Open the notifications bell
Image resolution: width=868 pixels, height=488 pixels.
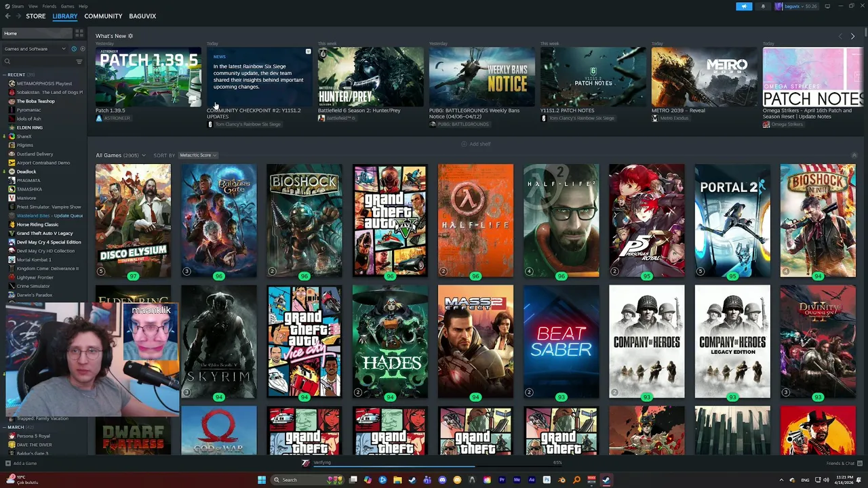(763, 6)
